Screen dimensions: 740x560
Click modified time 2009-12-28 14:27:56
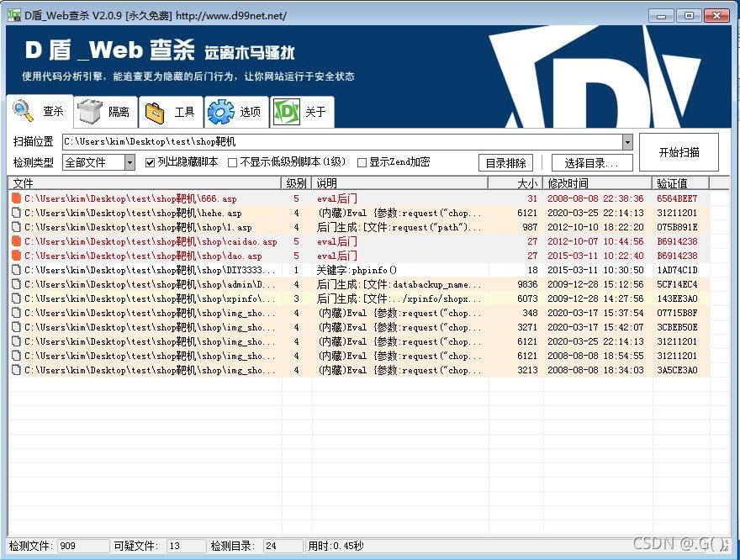(595, 298)
